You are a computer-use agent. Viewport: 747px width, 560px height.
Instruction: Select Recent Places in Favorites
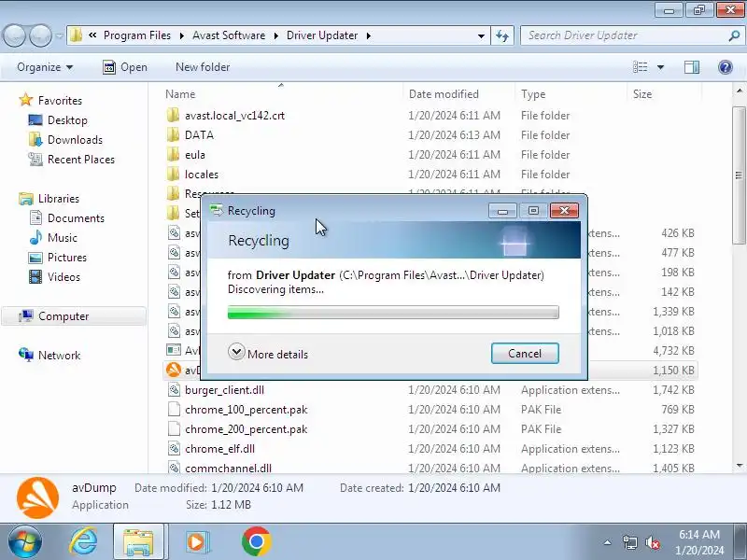81,159
